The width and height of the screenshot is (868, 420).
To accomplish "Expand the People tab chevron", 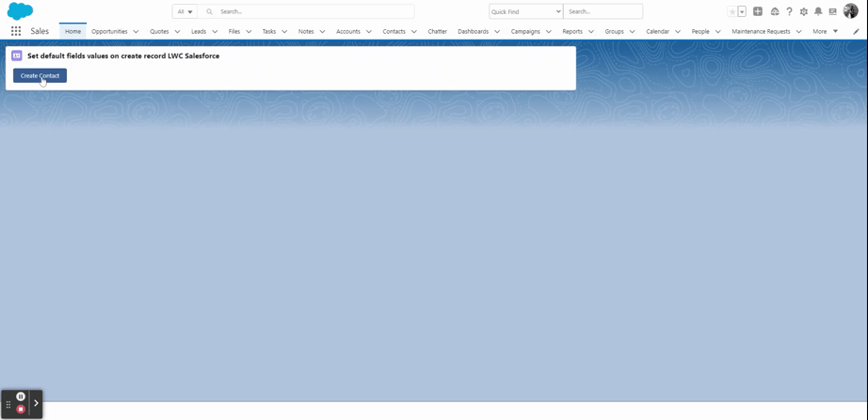I will click(x=718, y=32).
